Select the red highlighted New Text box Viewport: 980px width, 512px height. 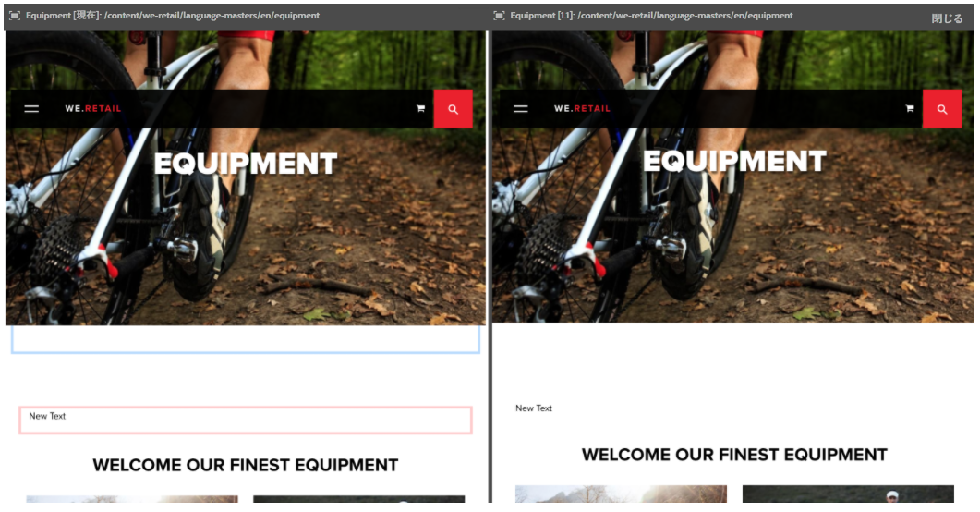tap(245, 421)
